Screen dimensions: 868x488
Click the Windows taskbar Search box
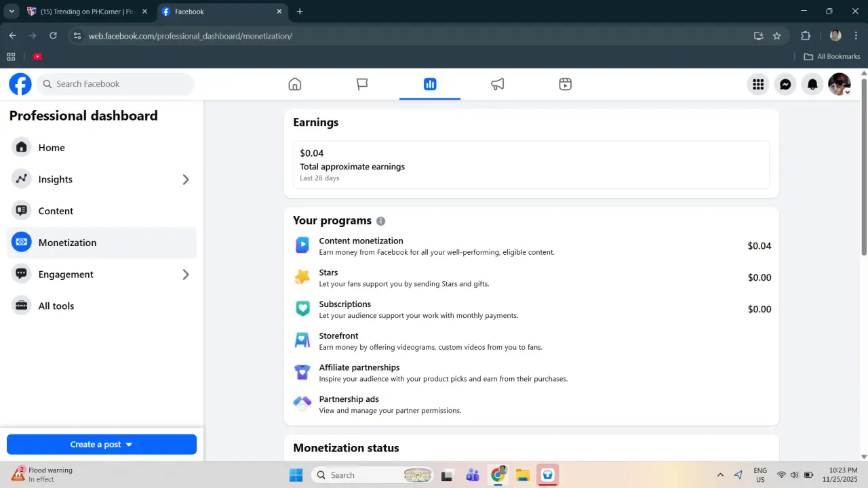[x=372, y=475]
